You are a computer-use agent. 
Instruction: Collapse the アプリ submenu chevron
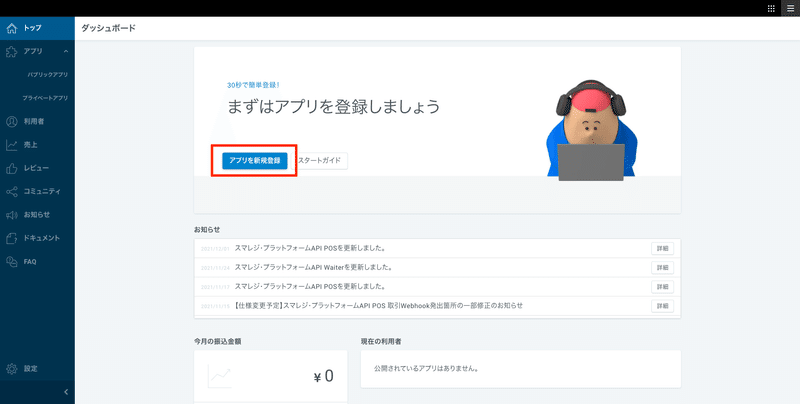pos(66,52)
